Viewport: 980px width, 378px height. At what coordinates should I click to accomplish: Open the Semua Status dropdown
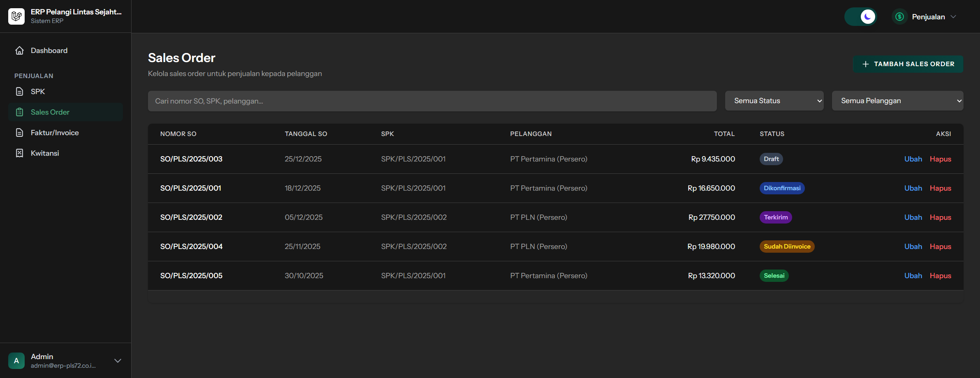[774, 101]
